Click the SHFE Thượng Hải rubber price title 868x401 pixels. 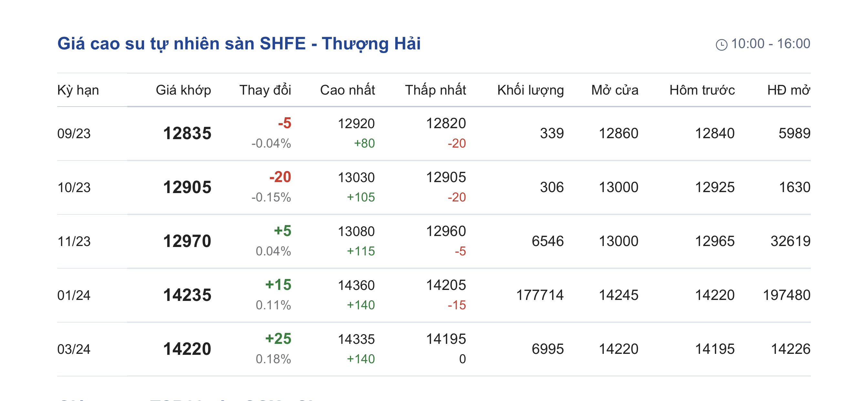pos(239,44)
